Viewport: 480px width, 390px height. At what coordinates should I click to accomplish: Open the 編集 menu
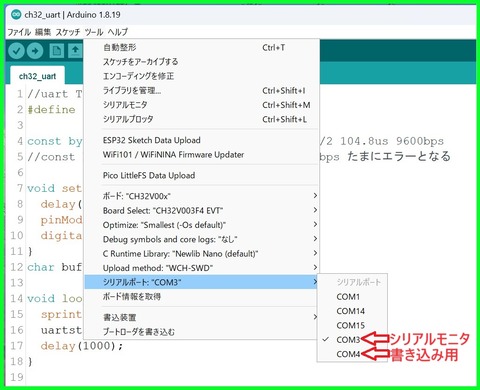tap(43, 32)
